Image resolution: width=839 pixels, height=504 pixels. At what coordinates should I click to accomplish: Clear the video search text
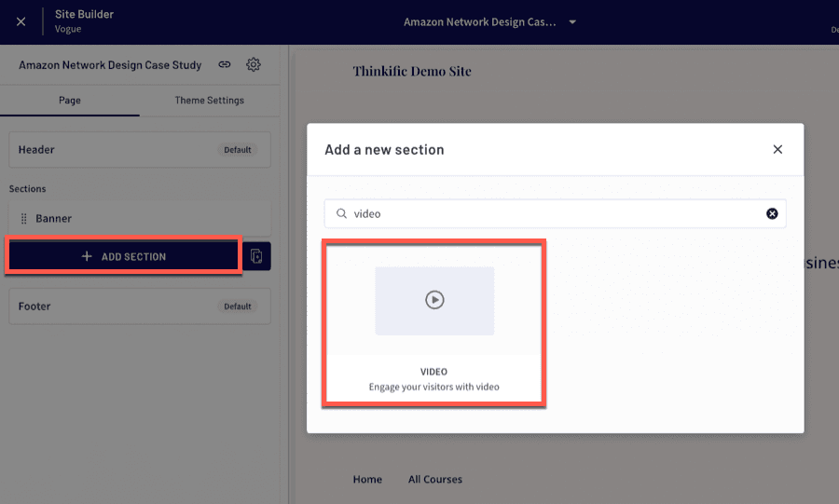(x=772, y=213)
